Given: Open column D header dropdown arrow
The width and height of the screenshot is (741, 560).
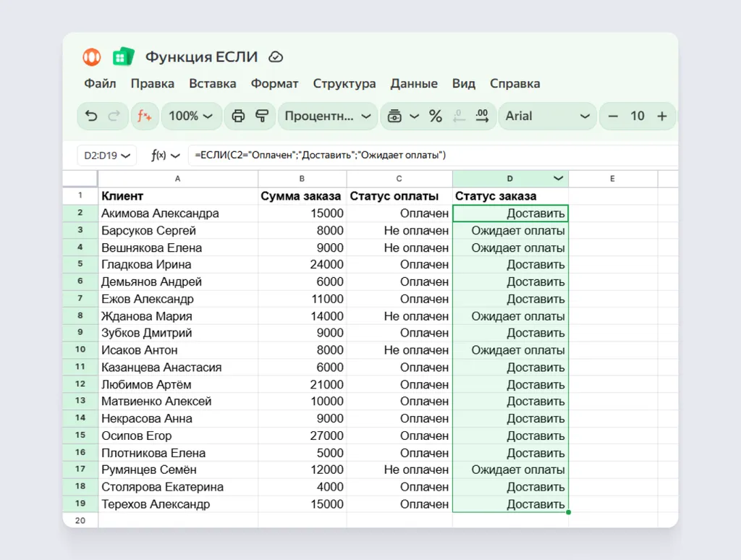Looking at the screenshot, I should click(558, 179).
